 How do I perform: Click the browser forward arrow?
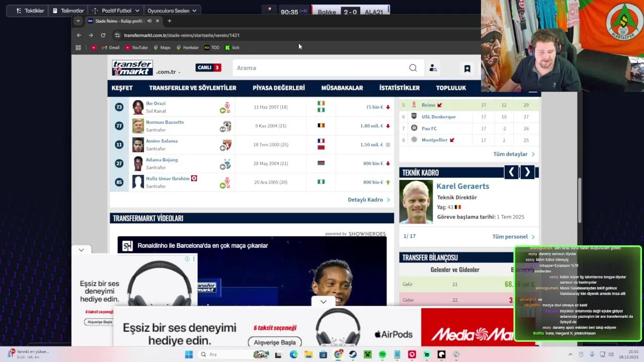[91, 35]
